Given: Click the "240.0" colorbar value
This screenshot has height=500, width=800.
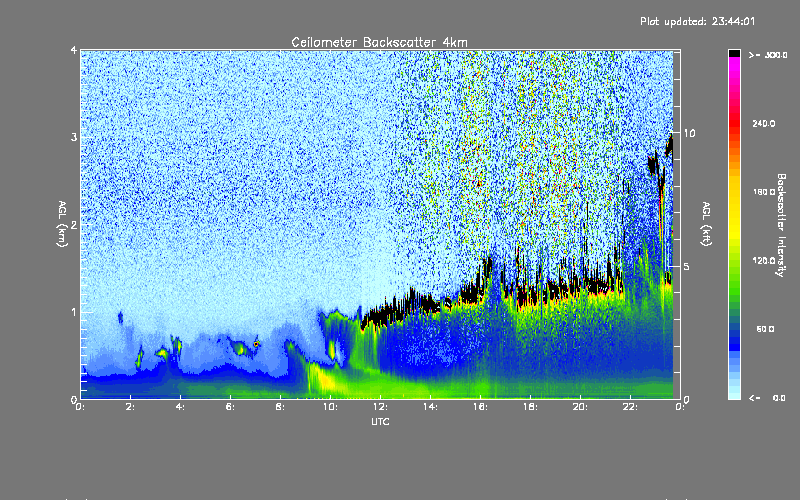Looking at the screenshot, I should (764, 123).
